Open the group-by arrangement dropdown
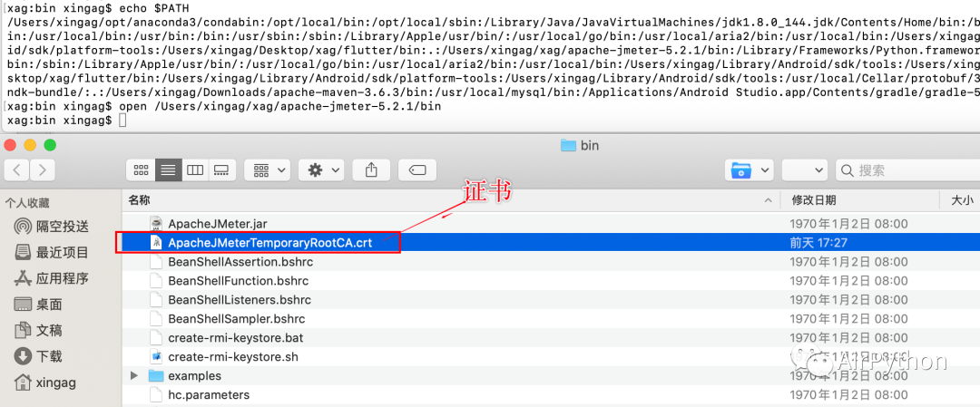The width and height of the screenshot is (980, 407). click(x=268, y=170)
